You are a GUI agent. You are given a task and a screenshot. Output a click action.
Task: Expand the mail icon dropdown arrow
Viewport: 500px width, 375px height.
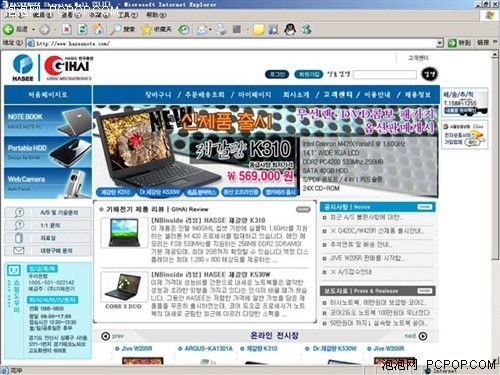click(210, 30)
